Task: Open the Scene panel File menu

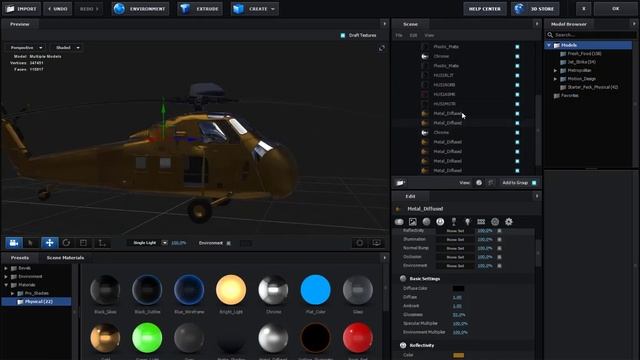Action: click(399, 36)
